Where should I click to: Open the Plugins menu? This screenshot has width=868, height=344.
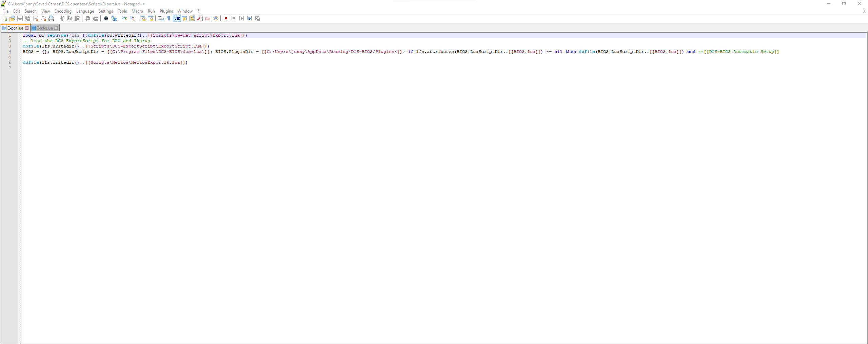(166, 11)
